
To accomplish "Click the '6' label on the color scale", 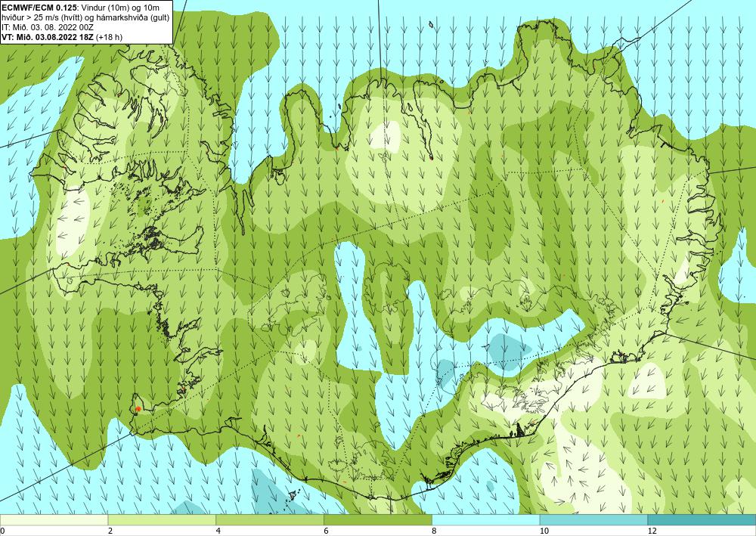I will click(327, 531).
